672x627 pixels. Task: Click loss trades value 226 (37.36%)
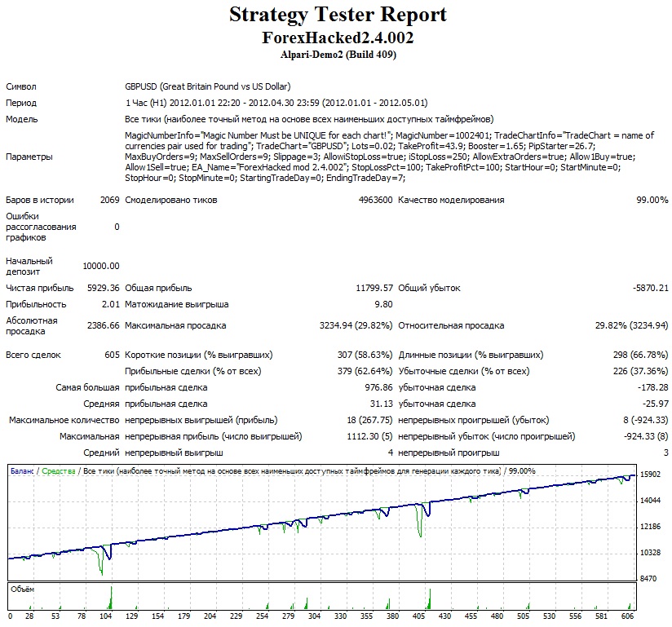pos(641,372)
